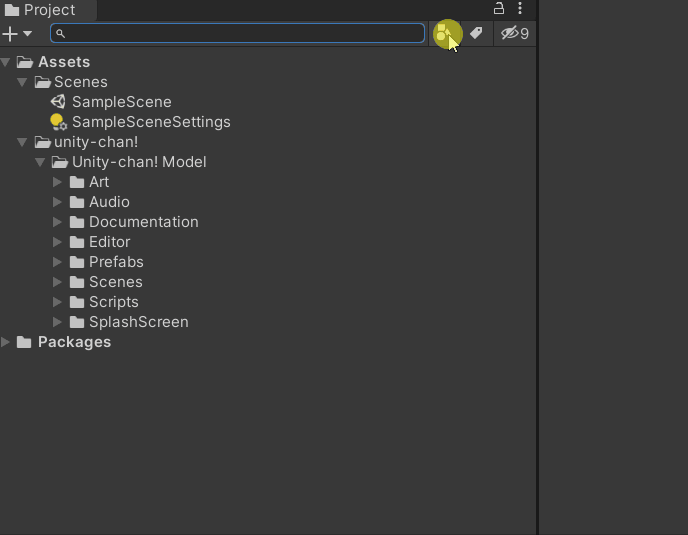Select the Unity-chan! Model label

(139, 162)
